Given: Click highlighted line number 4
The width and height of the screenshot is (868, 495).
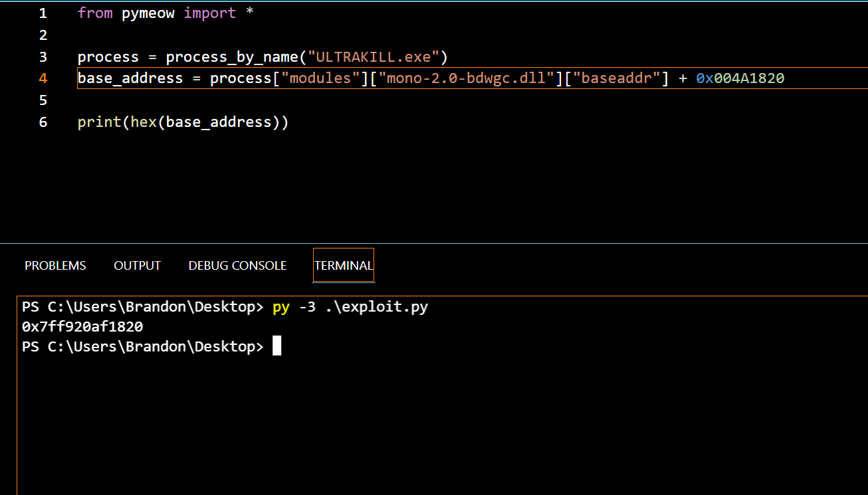Looking at the screenshot, I should (x=43, y=78).
